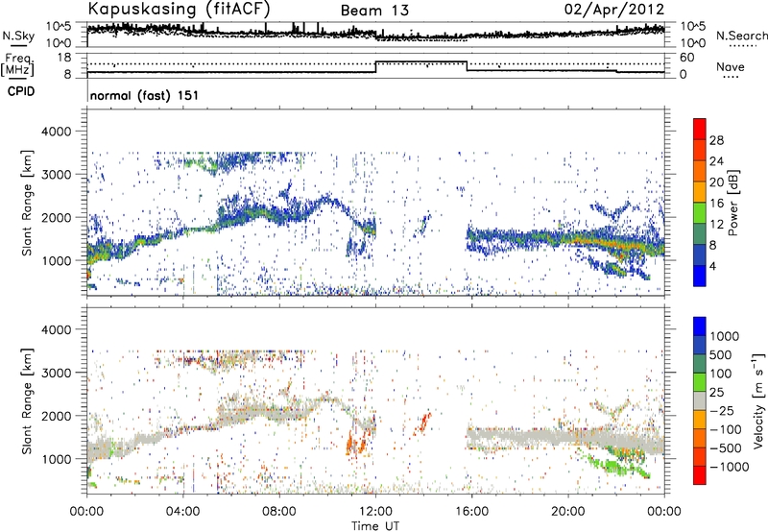Click the "Nave" legend label
The image size is (768, 532).
tap(731, 66)
